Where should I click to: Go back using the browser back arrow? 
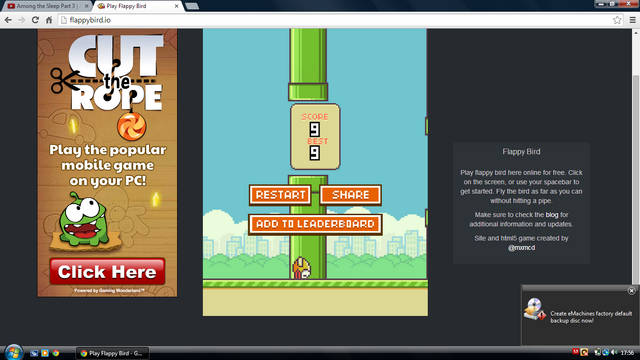8,20
